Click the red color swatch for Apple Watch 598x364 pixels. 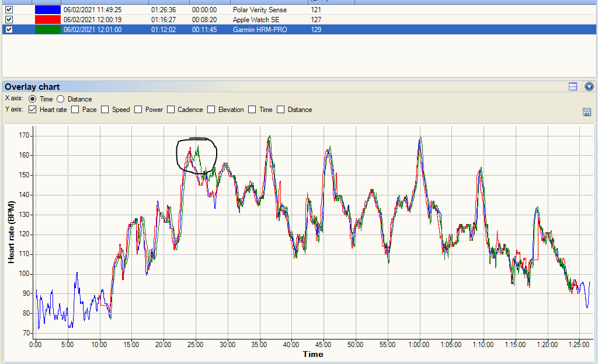(x=48, y=19)
